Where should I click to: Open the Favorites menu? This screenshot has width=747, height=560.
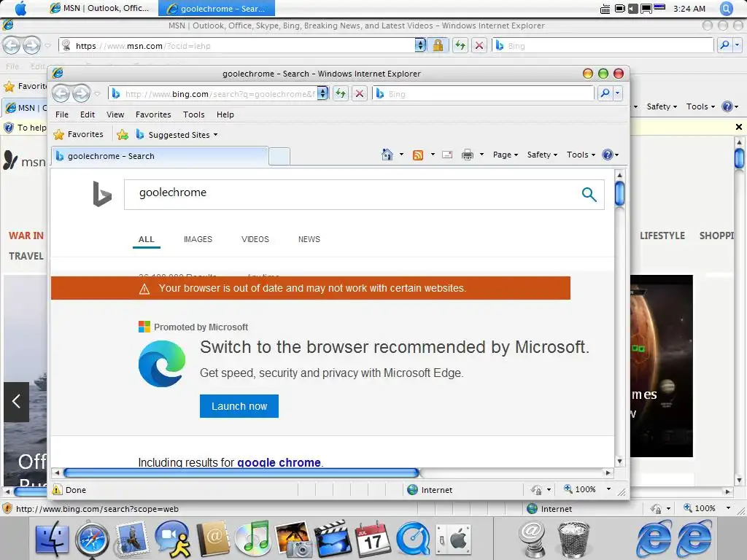pyautogui.click(x=153, y=114)
